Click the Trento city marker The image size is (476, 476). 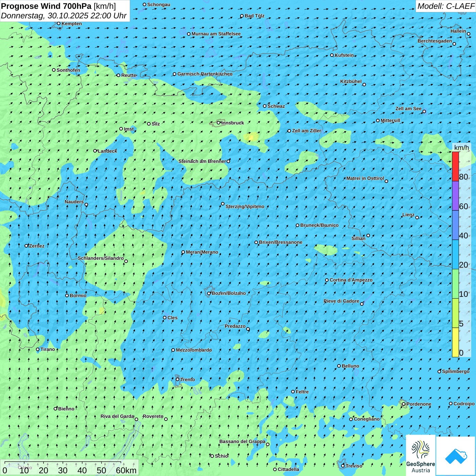[x=177, y=379]
